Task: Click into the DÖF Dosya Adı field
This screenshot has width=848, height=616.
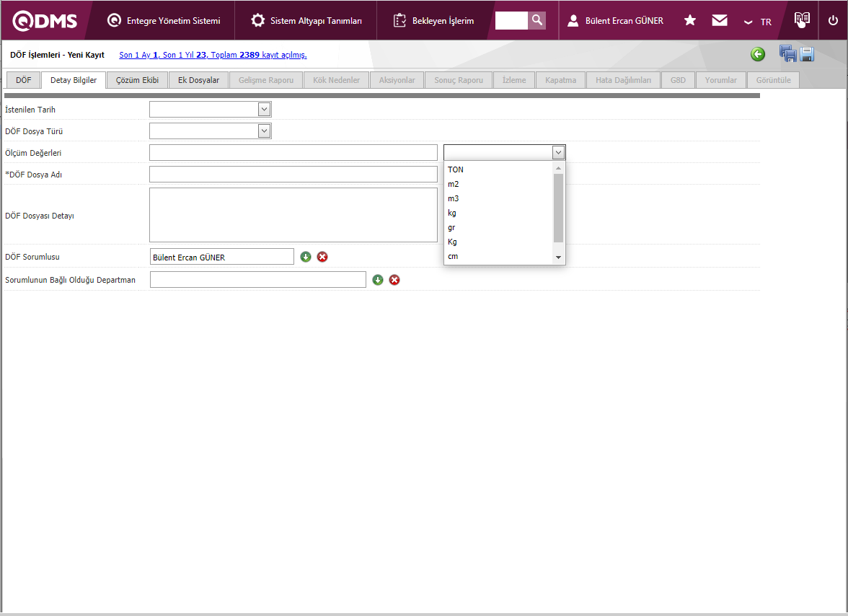Action: [293, 175]
